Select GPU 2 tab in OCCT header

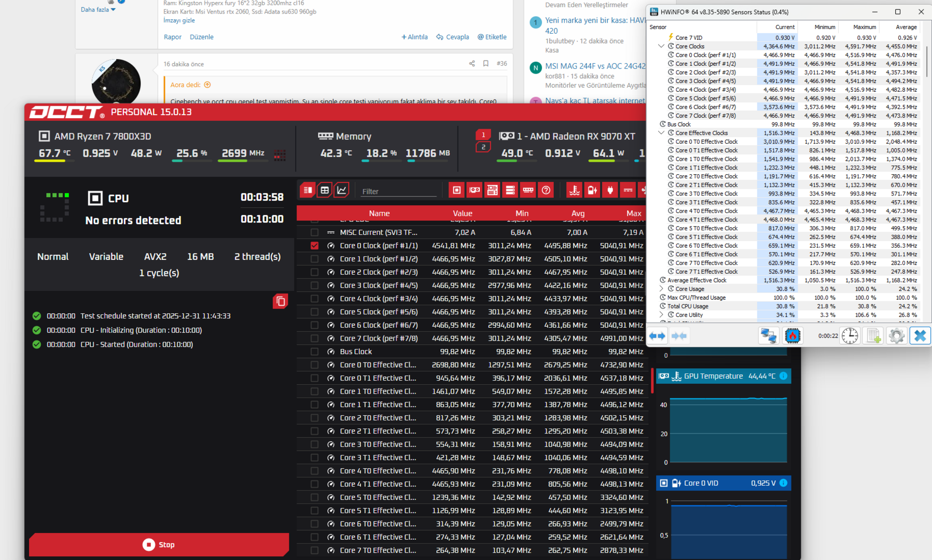pyautogui.click(x=483, y=147)
